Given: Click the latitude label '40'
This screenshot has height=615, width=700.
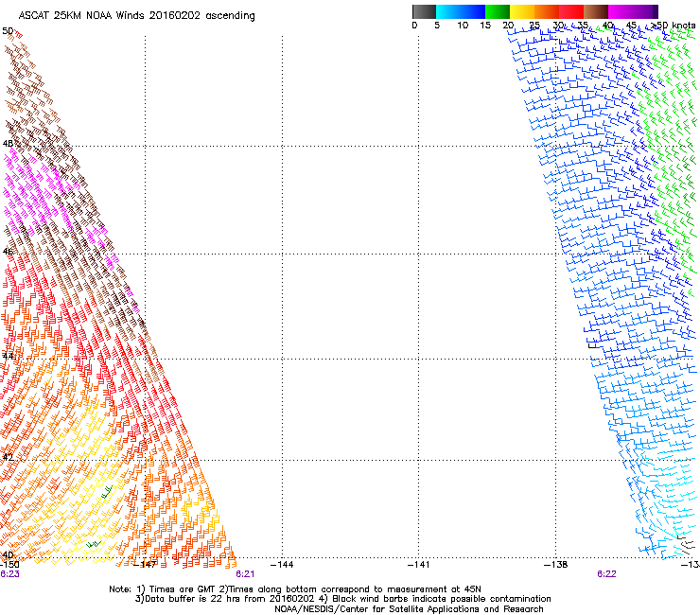Looking at the screenshot, I should click(8, 554).
